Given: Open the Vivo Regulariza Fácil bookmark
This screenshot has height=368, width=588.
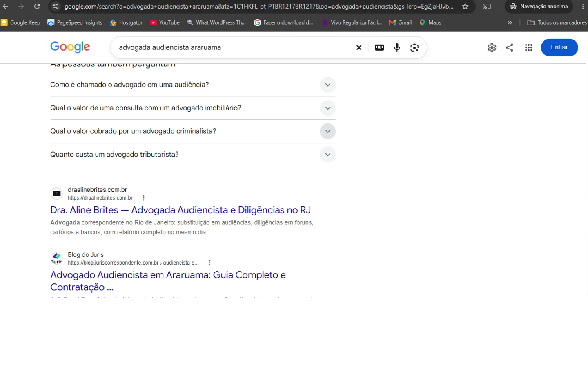Looking at the screenshot, I should pyautogui.click(x=352, y=22).
